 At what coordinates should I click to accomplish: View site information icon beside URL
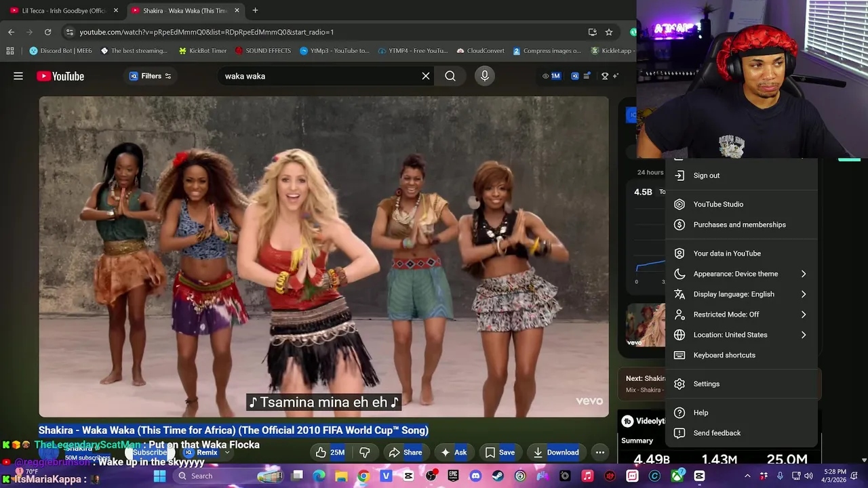click(69, 32)
